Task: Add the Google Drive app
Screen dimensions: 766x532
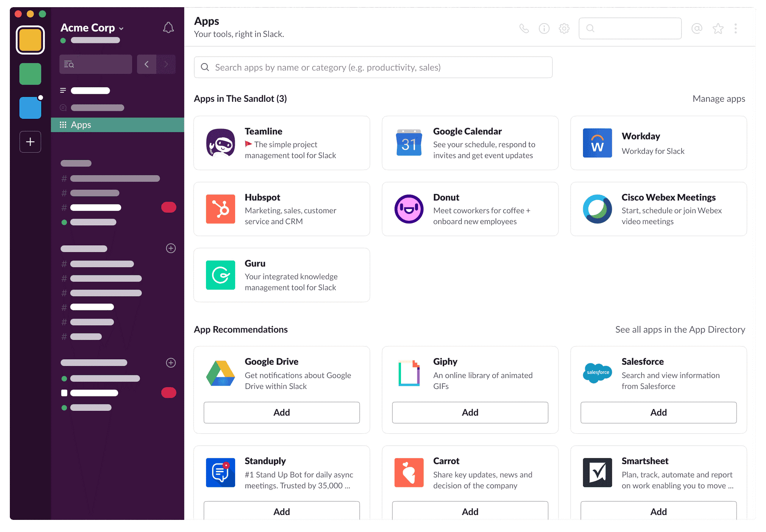Action: (282, 412)
